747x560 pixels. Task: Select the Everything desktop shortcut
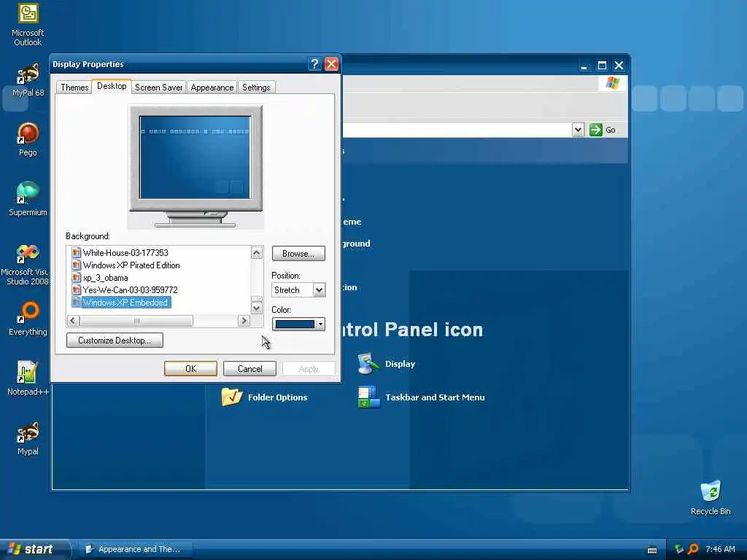point(28,318)
